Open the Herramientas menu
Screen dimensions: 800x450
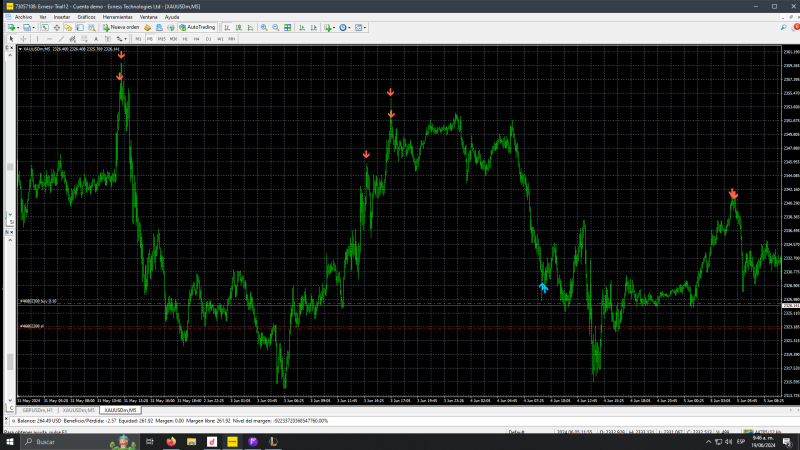(x=117, y=17)
